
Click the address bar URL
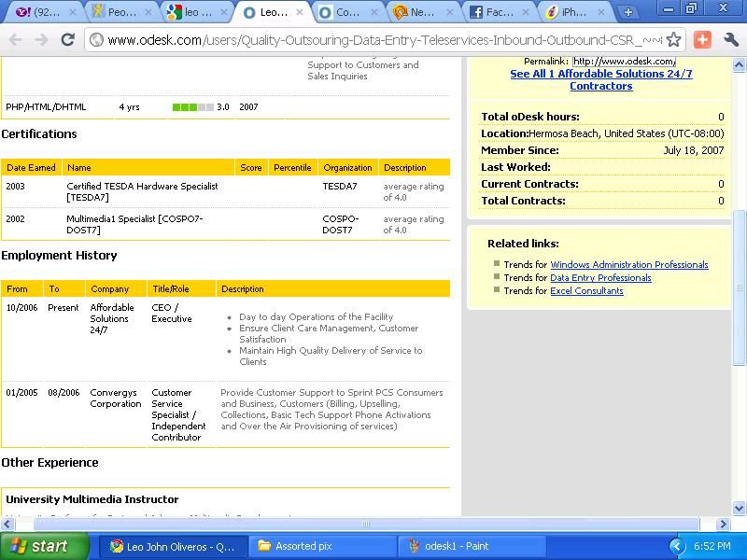(373, 40)
